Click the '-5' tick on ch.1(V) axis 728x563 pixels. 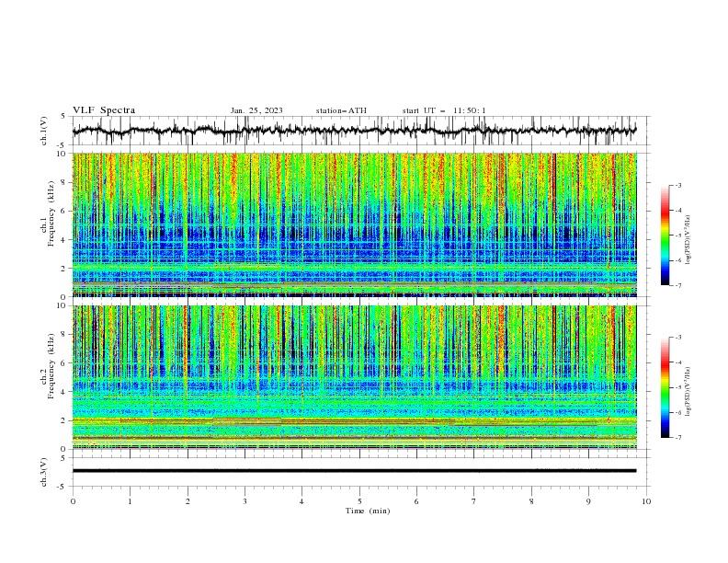pyautogui.click(x=61, y=145)
